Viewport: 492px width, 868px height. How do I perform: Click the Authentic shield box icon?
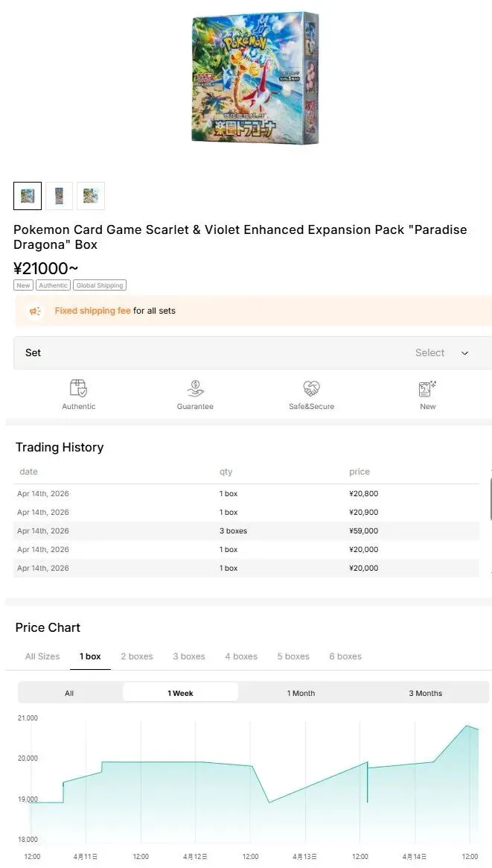(x=78, y=388)
